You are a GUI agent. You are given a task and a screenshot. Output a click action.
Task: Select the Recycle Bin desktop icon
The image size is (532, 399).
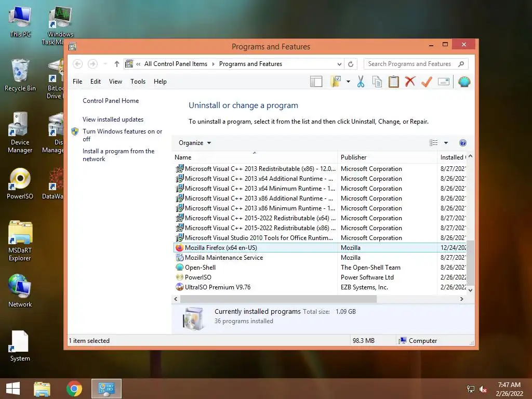tap(20, 75)
